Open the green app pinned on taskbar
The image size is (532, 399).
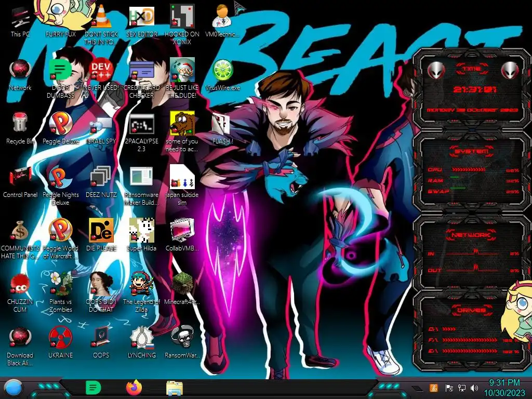click(94, 388)
